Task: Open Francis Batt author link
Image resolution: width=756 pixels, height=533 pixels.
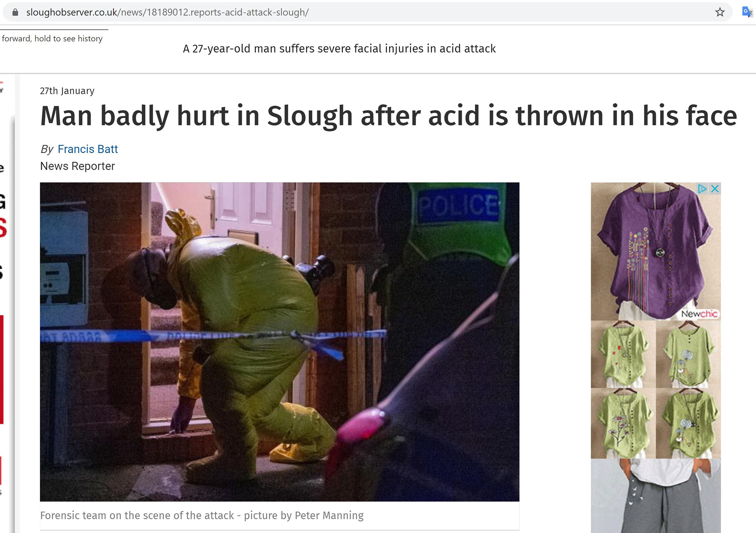Action: 87,149
